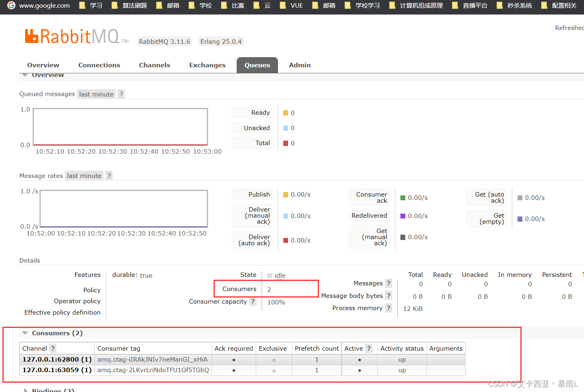Click the Prefetch count column header

point(317,349)
